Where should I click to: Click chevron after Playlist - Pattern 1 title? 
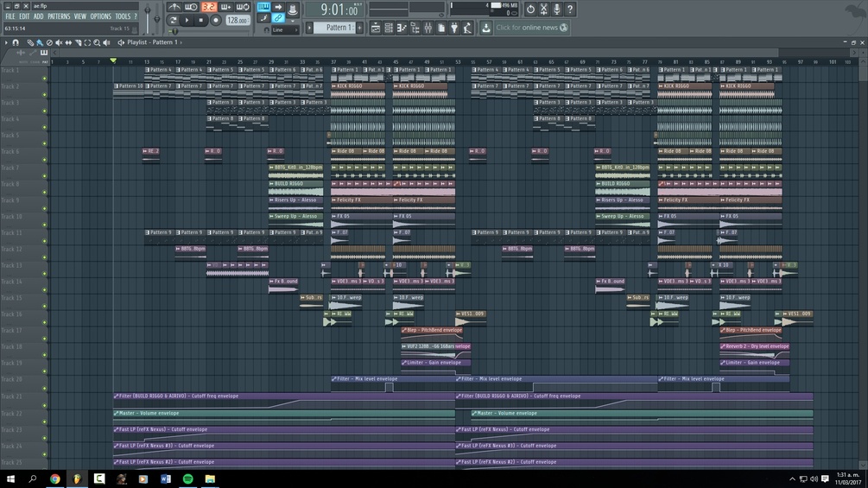181,42
